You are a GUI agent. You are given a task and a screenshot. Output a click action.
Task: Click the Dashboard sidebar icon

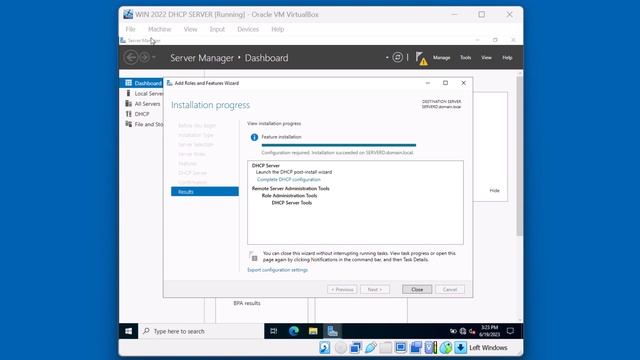pyautogui.click(x=129, y=83)
